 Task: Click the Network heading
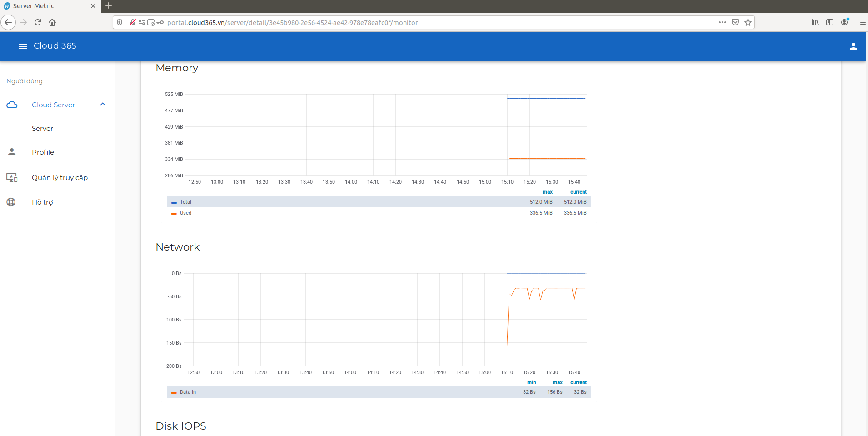pos(178,247)
